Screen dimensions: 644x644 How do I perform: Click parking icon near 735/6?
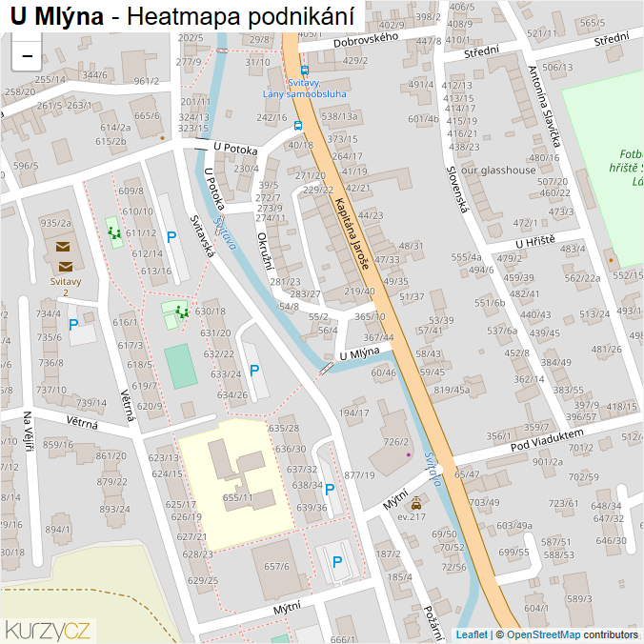tap(73, 325)
